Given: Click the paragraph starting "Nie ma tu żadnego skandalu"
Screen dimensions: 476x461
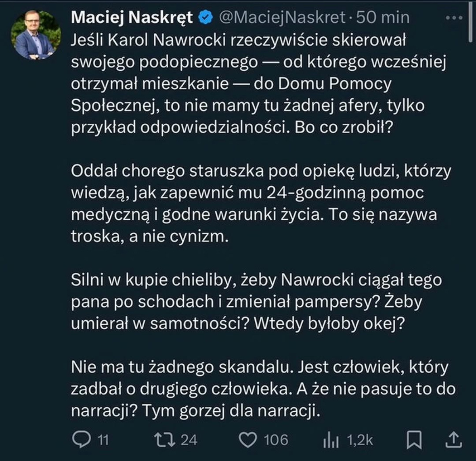Looking at the screenshot, I should click(262, 389).
